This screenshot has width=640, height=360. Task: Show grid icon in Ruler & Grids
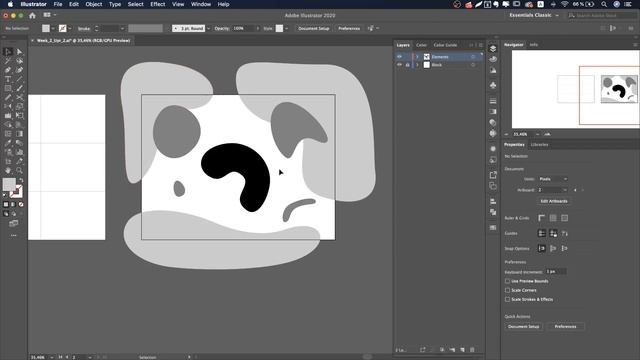(553, 218)
